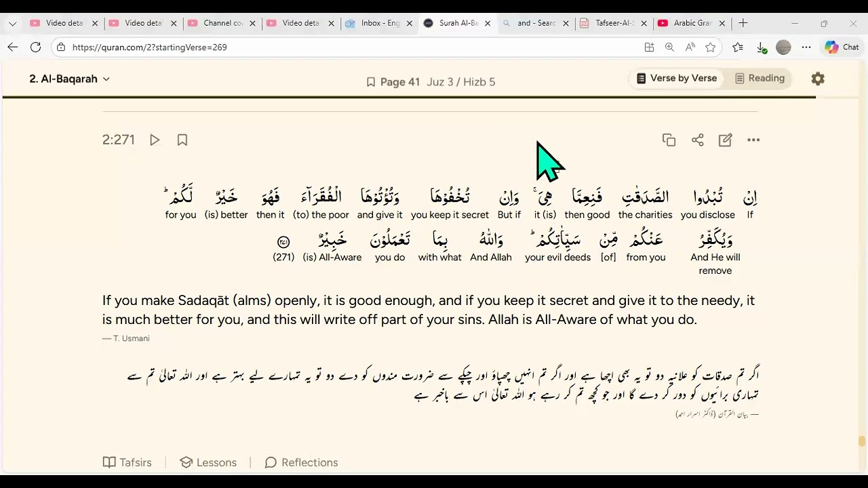Open a new browser tab

click(x=743, y=23)
